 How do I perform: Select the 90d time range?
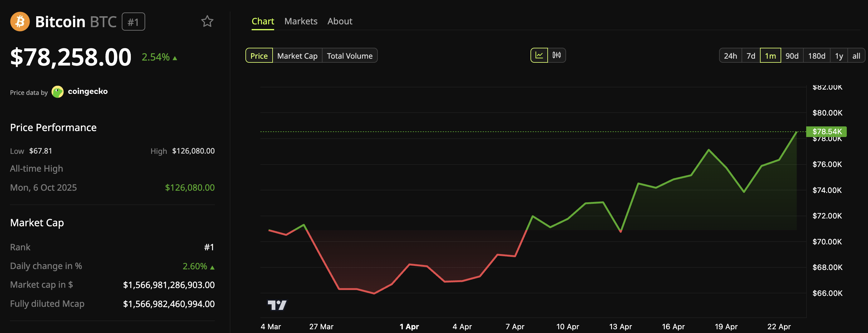[x=792, y=56]
